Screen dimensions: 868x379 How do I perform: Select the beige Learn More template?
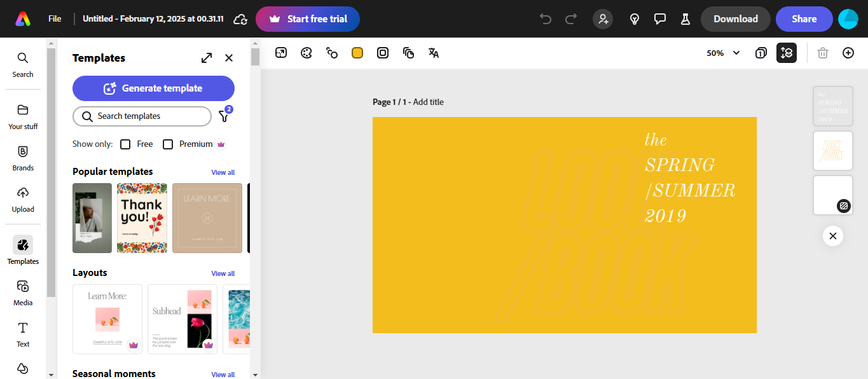tap(207, 218)
